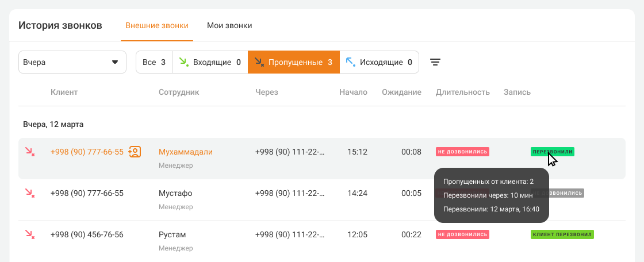Click missed-call arrow icon in Мухаммадали row
The width and height of the screenshot is (644, 262).
(x=29, y=152)
